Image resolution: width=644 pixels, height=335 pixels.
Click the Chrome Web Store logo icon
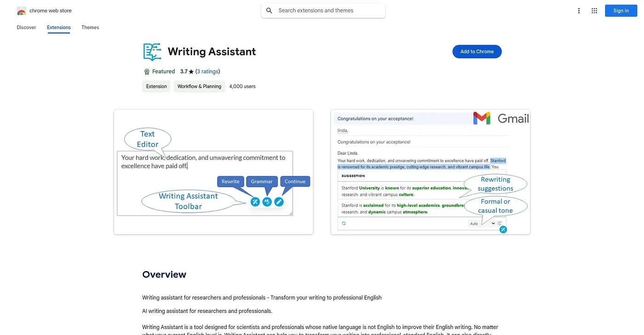(x=21, y=11)
